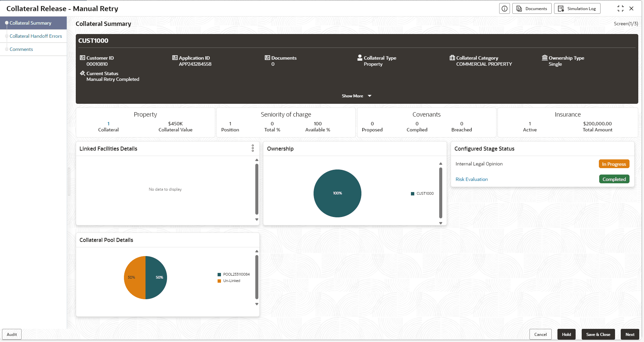This screenshot has height=342, width=644.
Task: Click the Collateral Category icon
Action: coord(452,58)
